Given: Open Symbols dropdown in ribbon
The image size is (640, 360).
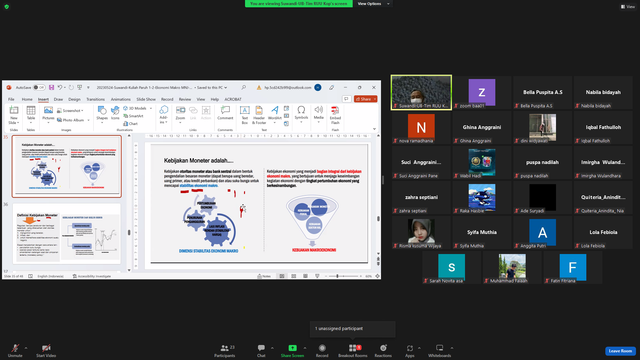Looking at the screenshot, I should (301, 114).
